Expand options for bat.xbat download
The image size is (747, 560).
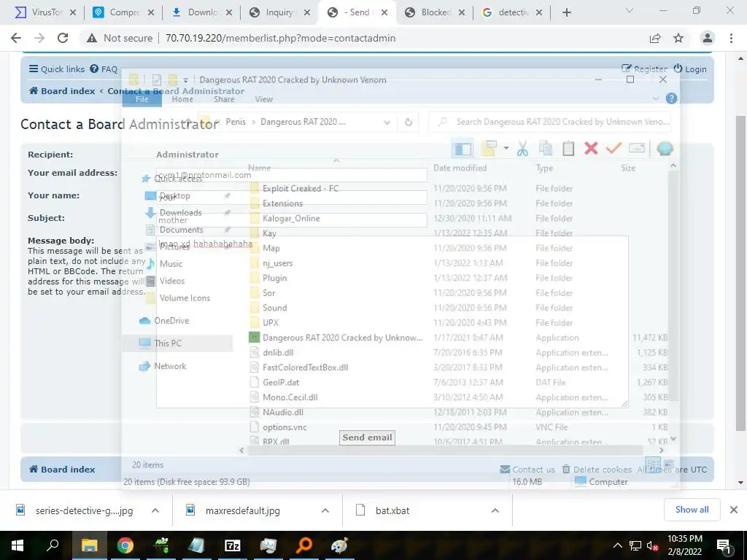(x=495, y=510)
